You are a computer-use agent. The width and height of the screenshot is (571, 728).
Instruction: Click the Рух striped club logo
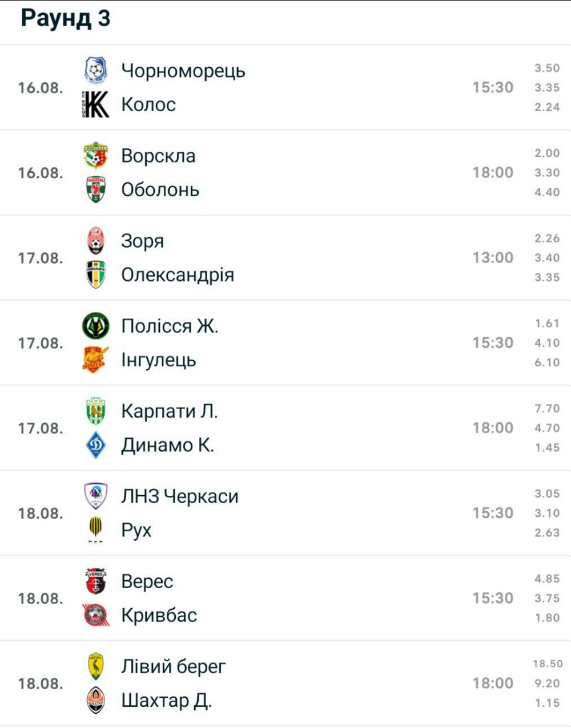(x=96, y=530)
